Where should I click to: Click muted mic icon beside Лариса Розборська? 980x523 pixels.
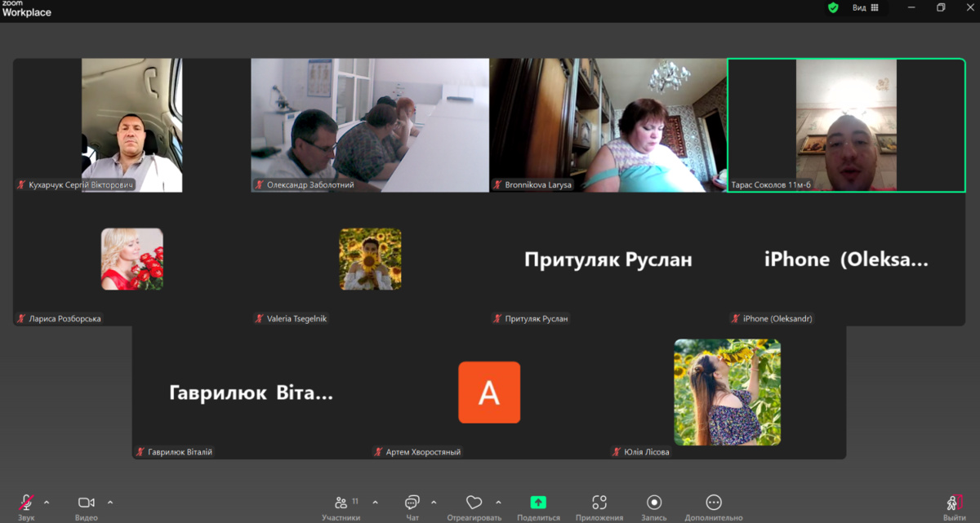(x=22, y=319)
